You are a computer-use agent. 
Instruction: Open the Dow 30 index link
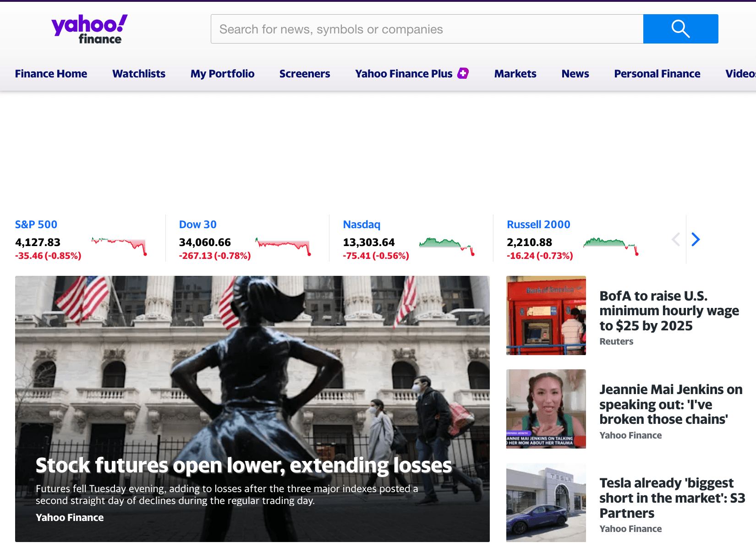point(197,225)
